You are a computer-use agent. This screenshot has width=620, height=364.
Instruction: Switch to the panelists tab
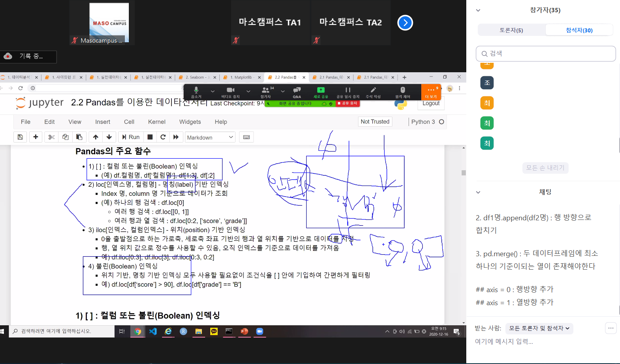click(x=511, y=30)
